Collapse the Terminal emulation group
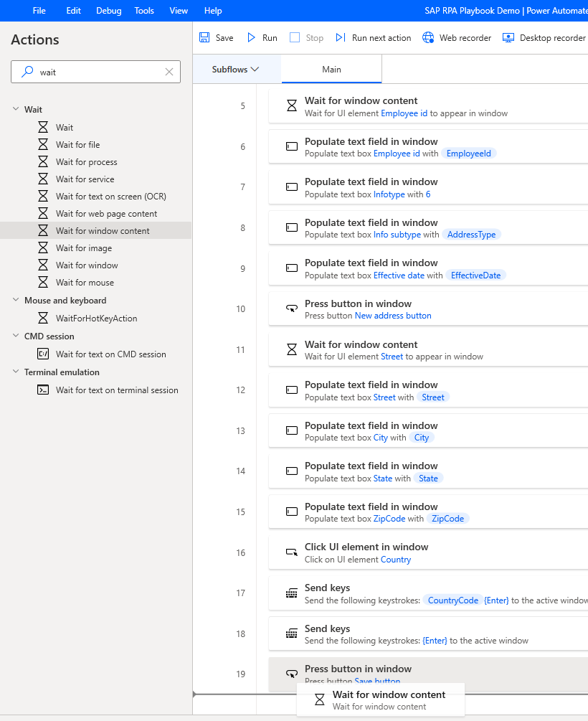Screen dimensions: 588x721 pyautogui.click(x=16, y=372)
